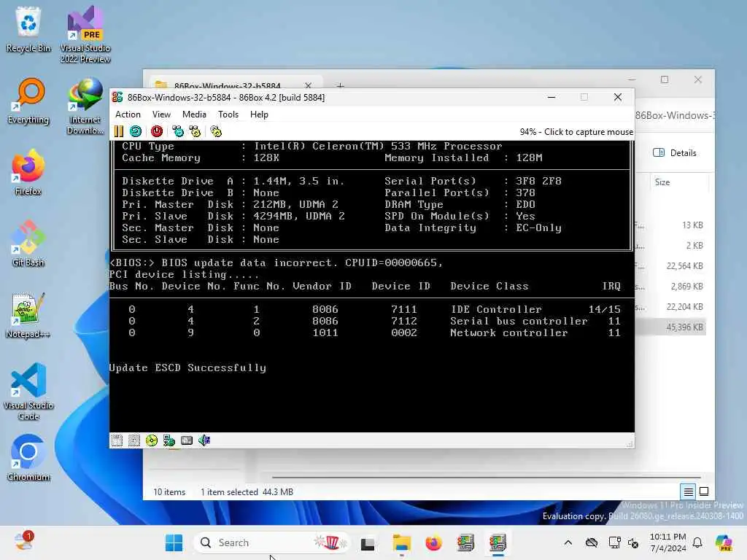The width and height of the screenshot is (747, 560).
Task: Switch Explorer to details list view
Action: [688, 491]
